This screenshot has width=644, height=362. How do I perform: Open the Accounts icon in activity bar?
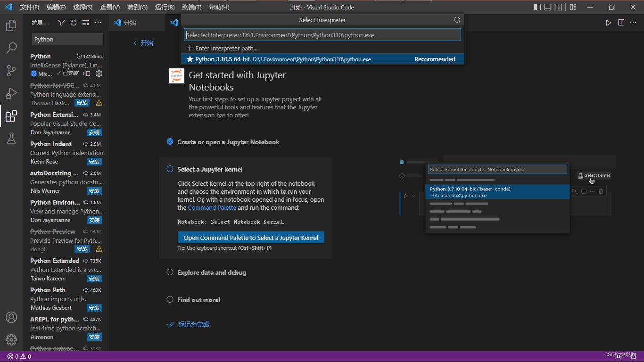click(11, 317)
